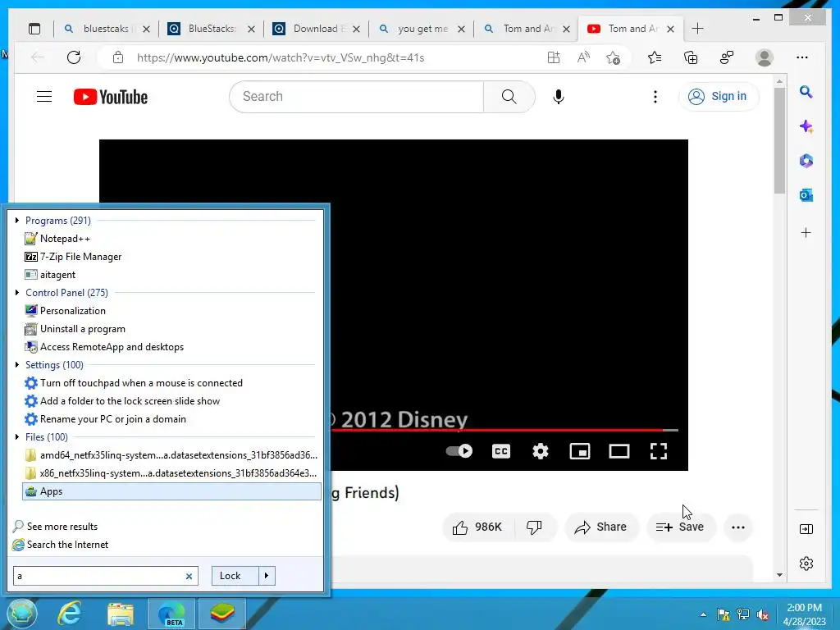Screen dimensions: 840x630
Task: Clear the start menu search box
Action: (189, 577)
